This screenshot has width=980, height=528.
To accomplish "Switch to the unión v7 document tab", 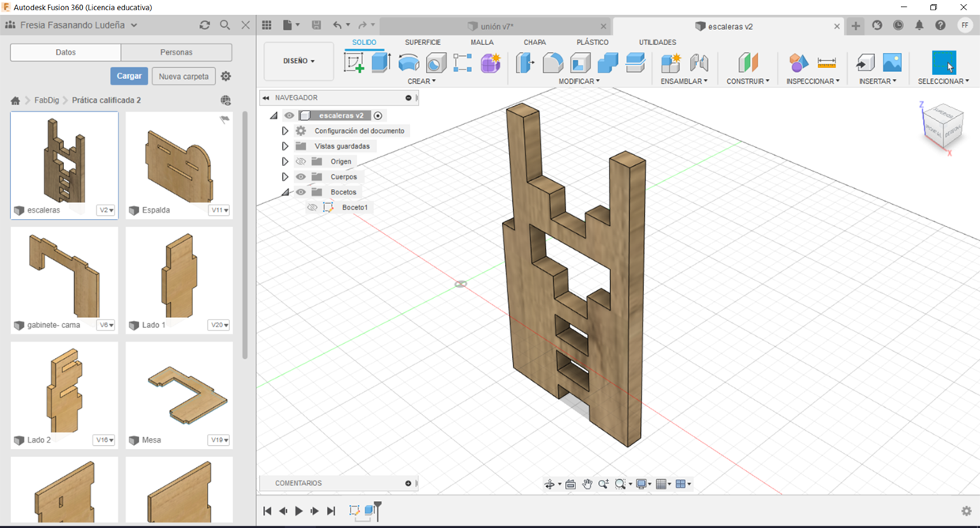I will (496, 26).
